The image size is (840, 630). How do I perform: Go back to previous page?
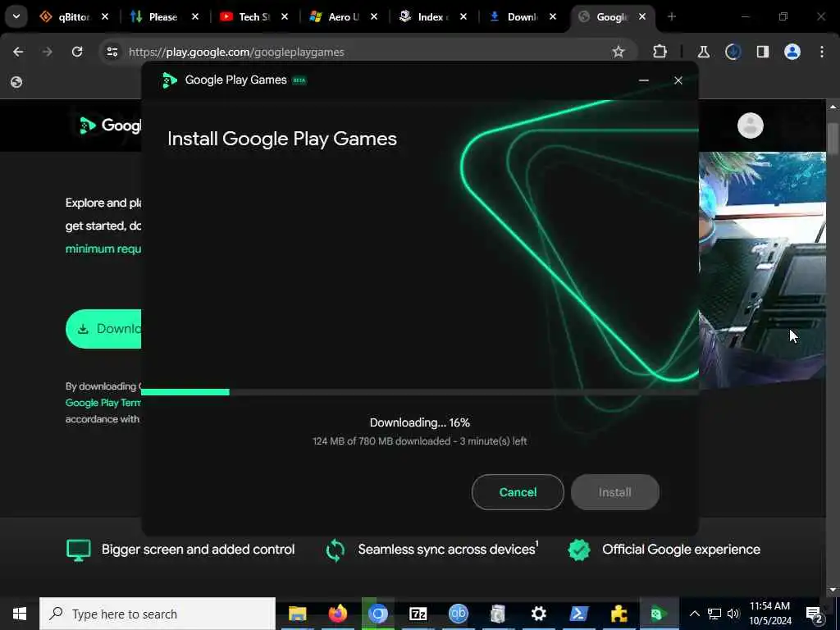point(18,52)
